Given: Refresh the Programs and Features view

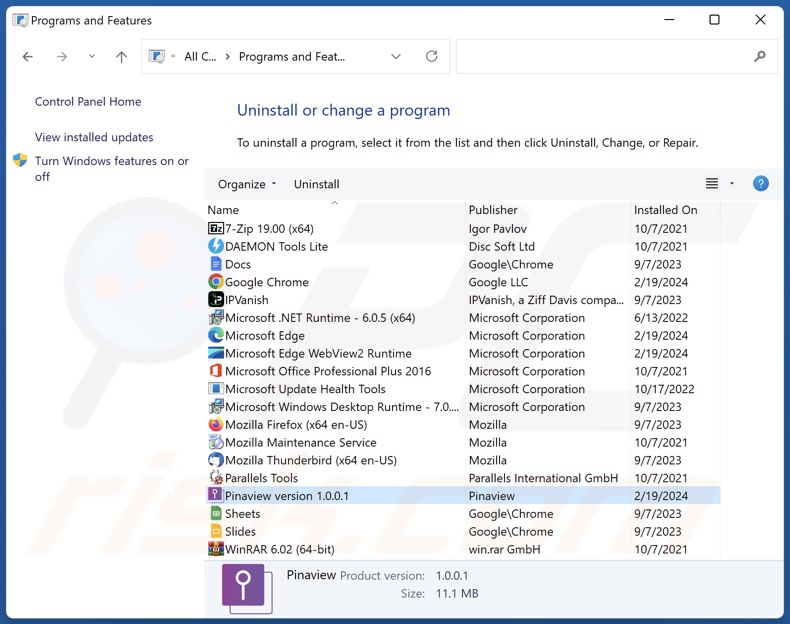Looking at the screenshot, I should click(x=431, y=56).
